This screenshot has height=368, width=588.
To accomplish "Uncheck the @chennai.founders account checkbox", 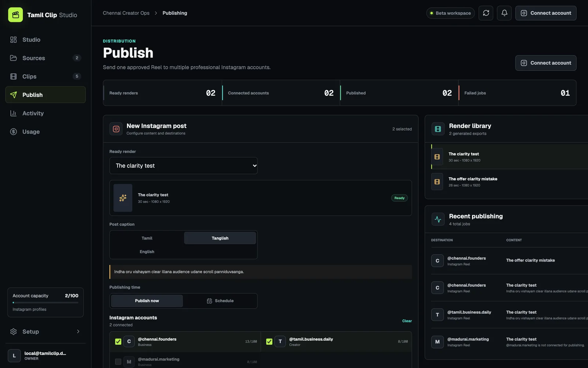I will point(118,342).
